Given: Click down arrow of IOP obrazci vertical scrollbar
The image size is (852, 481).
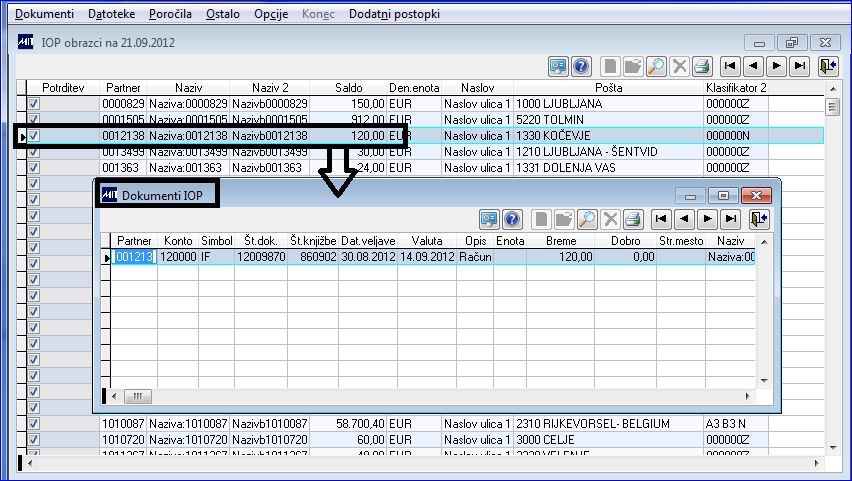Looking at the screenshot, I should pyautogui.click(x=833, y=448).
